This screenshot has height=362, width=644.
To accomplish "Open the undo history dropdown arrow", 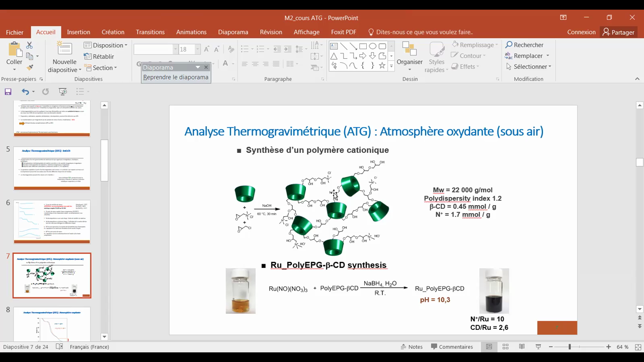I will pos(33,92).
